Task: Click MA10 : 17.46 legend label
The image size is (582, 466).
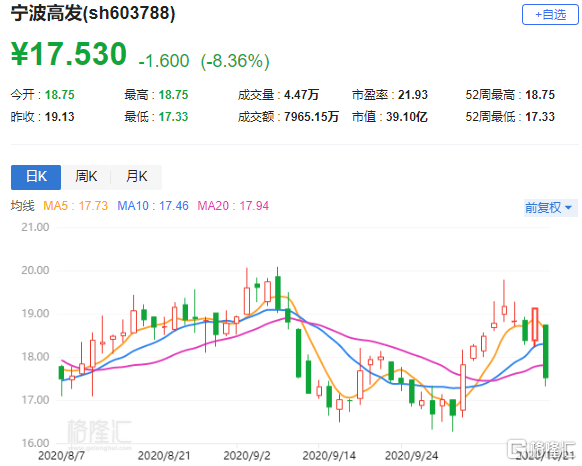Action: coord(153,206)
